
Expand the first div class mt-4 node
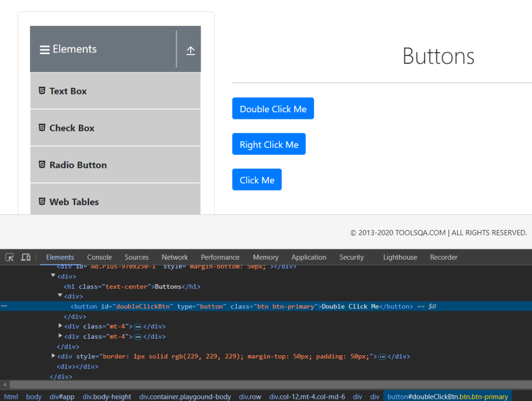click(61, 326)
